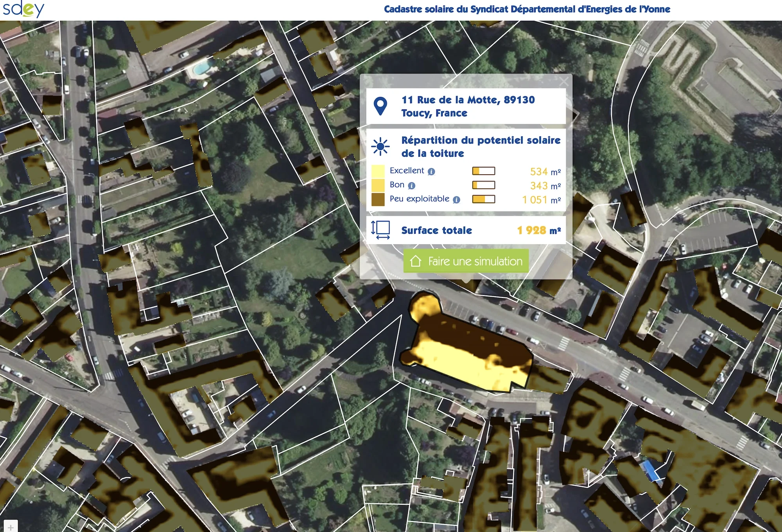Close the solar potential popup
Image resolution: width=782 pixels, height=532 pixels.
coord(563,82)
